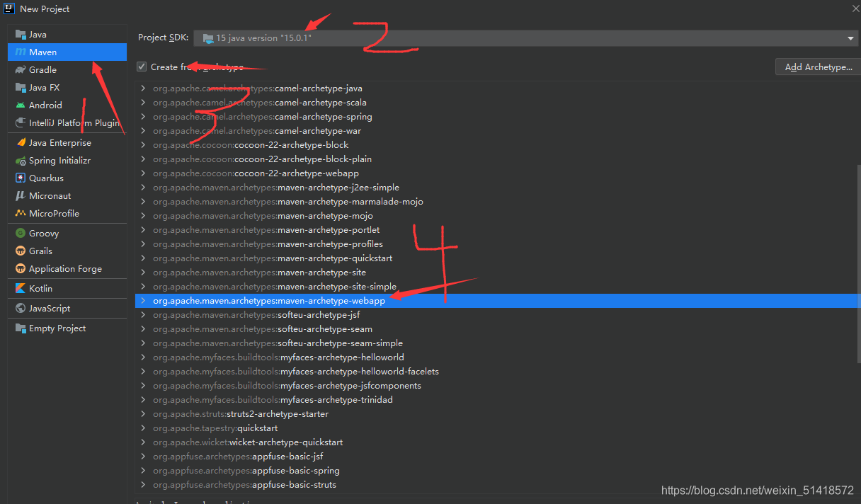Click Add Archetype button
The image size is (861, 504).
[x=818, y=67]
